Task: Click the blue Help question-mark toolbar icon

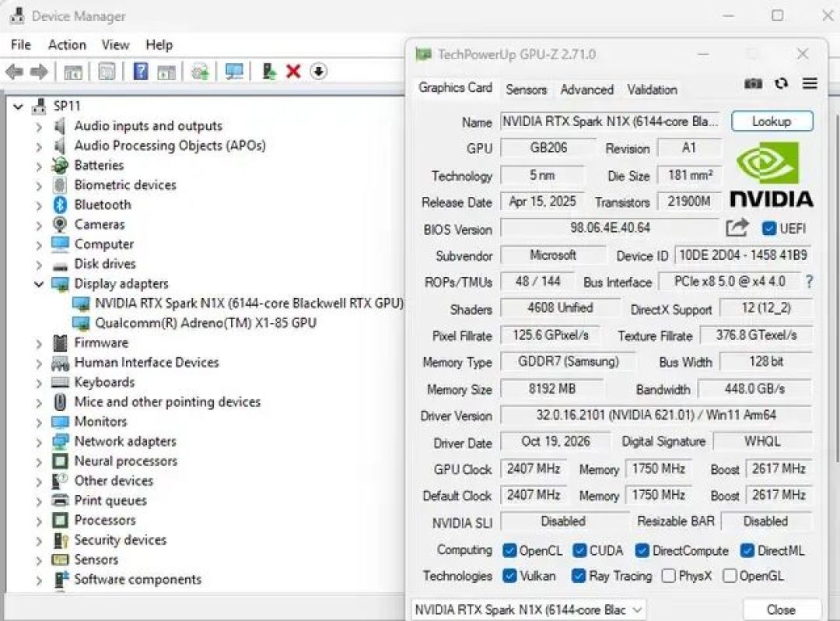Action: tap(140, 72)
